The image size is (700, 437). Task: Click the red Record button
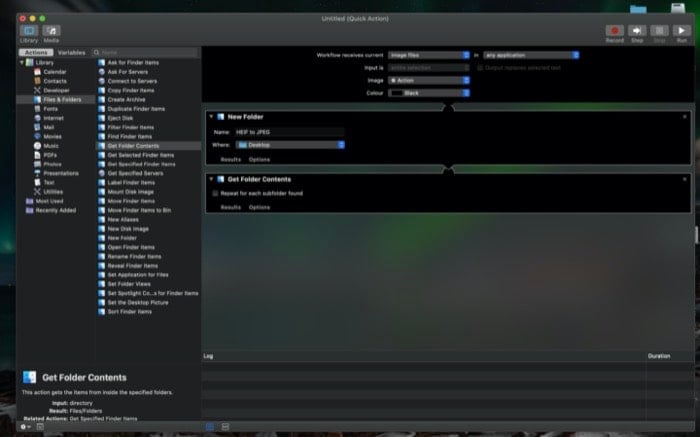(x=614, y=30)
